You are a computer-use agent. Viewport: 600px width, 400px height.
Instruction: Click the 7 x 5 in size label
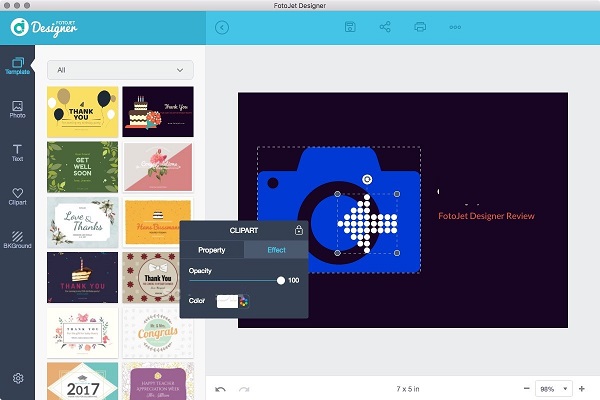point(408,389)
